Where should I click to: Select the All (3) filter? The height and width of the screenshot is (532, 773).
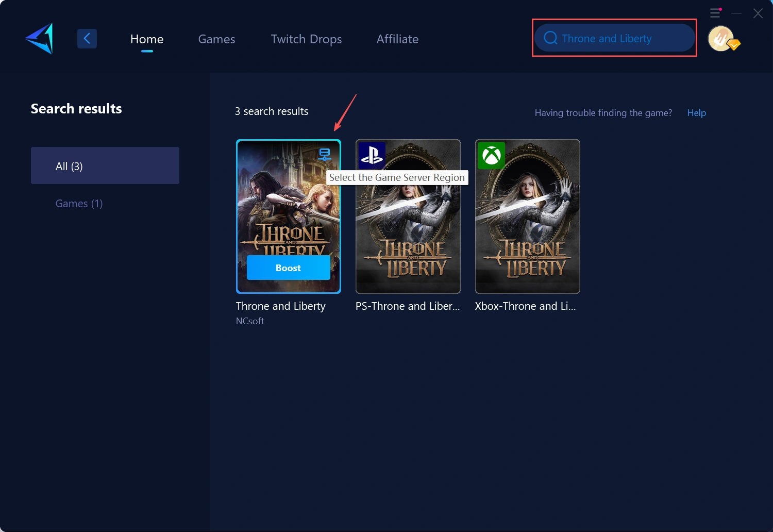point(105,165)
